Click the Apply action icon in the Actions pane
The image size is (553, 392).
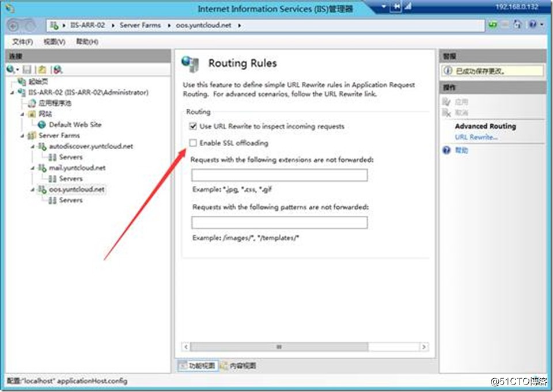pos(446,102)
